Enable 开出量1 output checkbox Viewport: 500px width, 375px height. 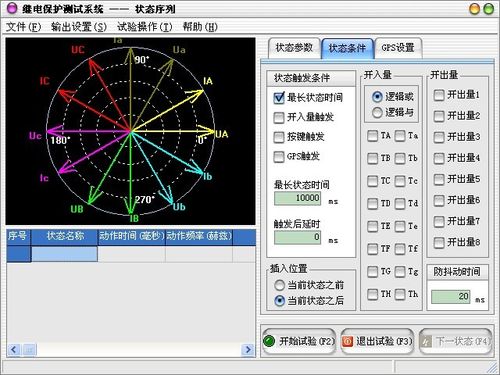coord(439,95)
